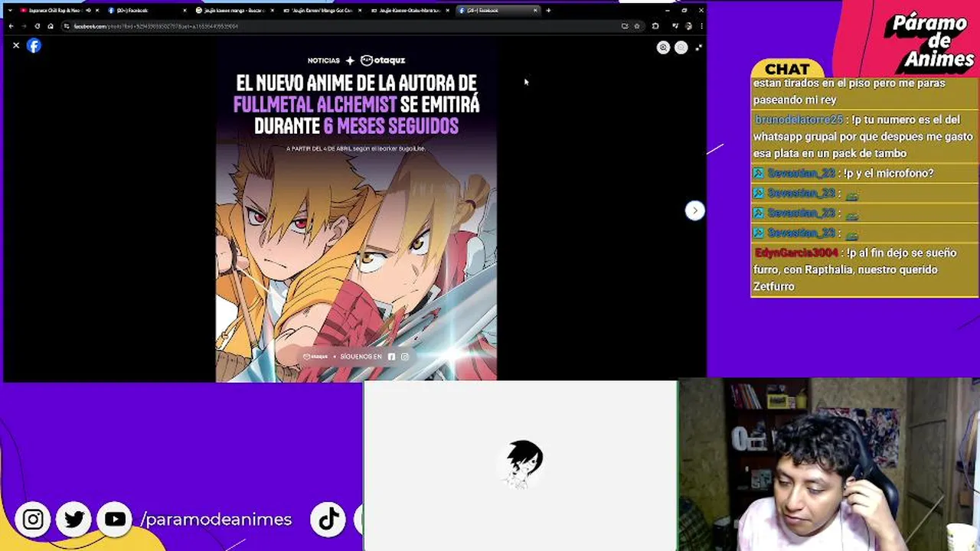Close the Japanese Chill Rap tab
Viewport: 980px width, 551px height.
[x=97, y=11]
